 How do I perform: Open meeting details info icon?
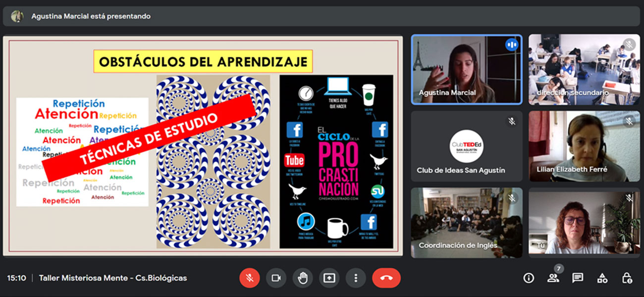point(529,278)
